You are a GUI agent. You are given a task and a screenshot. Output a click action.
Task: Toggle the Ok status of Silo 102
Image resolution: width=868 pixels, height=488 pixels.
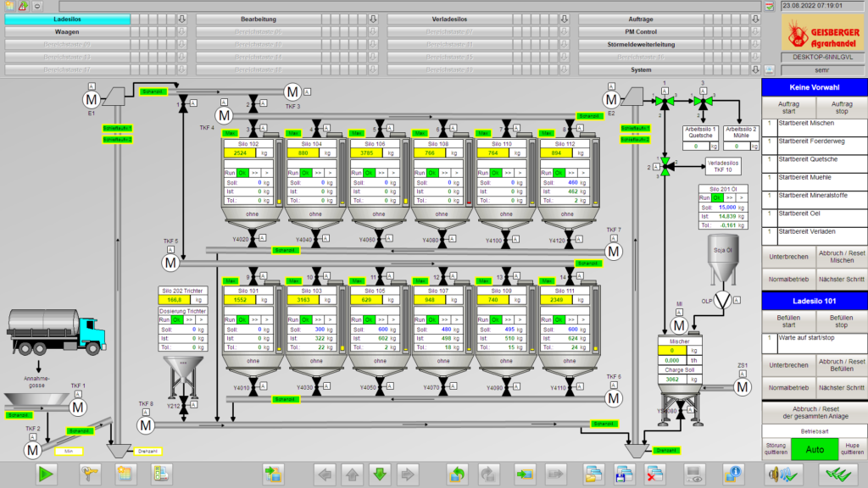pyautogui.click(x=242, y=172)
